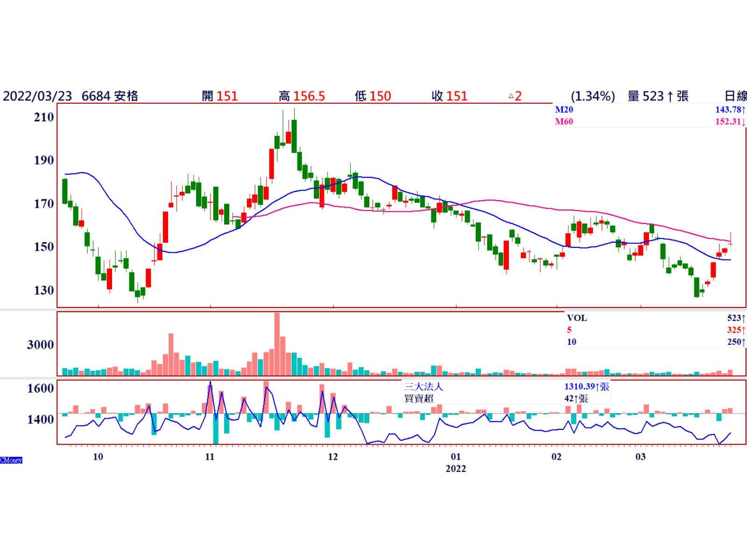Select the 01 month marker on axis
Screen dimensions: 747x560
tap(456, 457)
